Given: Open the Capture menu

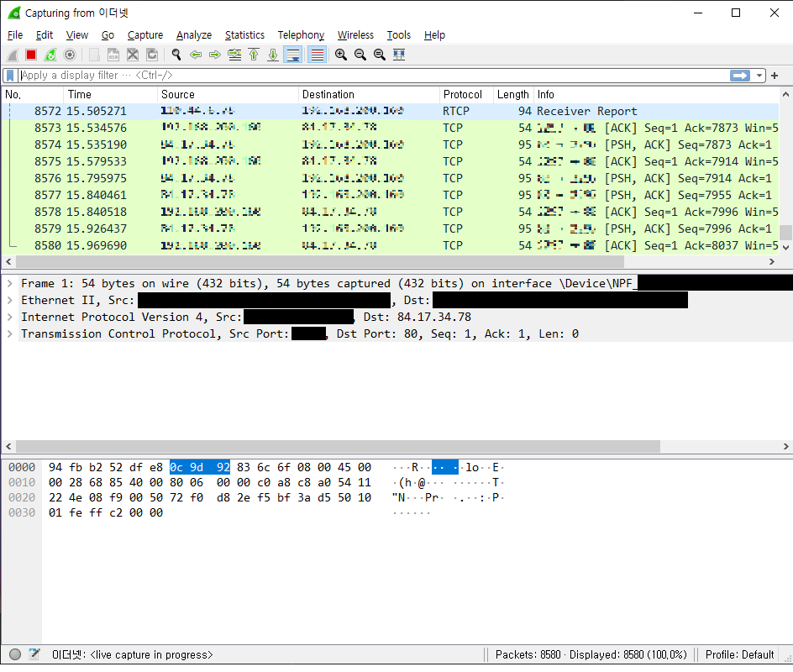Looking at the screenshot, I should point(145,35).
